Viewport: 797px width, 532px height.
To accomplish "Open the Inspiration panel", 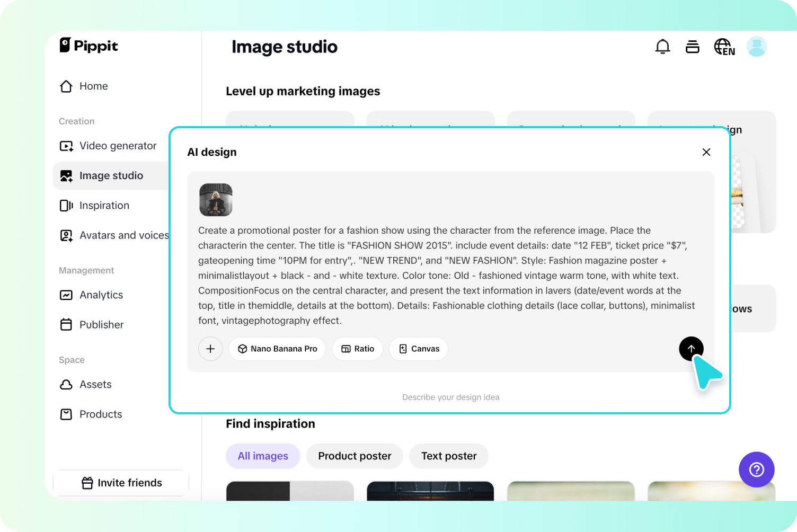I will click(104, 205).
